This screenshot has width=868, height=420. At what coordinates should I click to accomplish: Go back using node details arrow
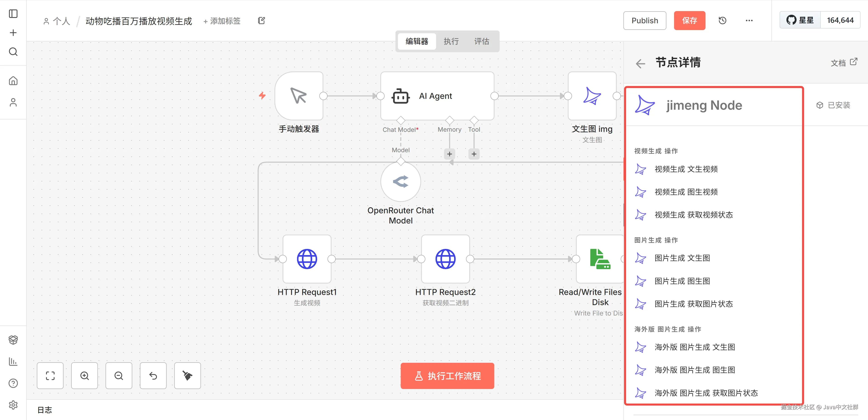[640, 63]
